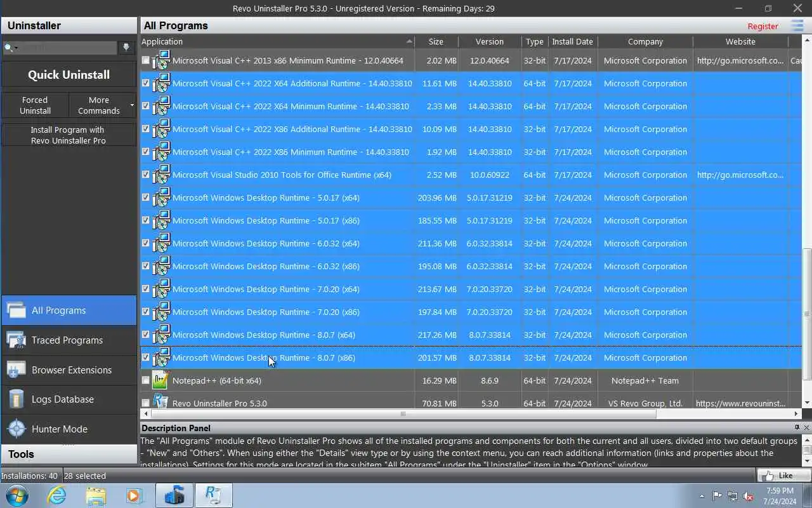This screenshot has width=812, height=508.
Task: Click the view options hamburger icon
Action: (x=797, y=25)
